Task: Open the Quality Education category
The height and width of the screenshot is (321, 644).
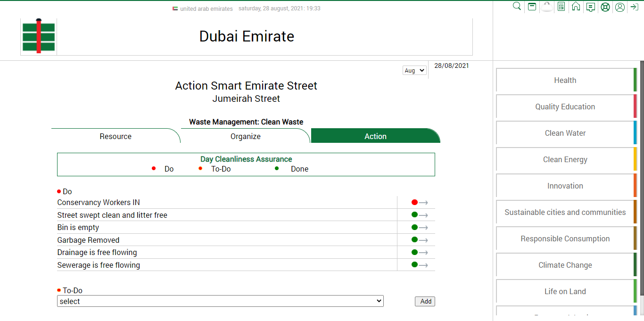Action: (566, 107)
